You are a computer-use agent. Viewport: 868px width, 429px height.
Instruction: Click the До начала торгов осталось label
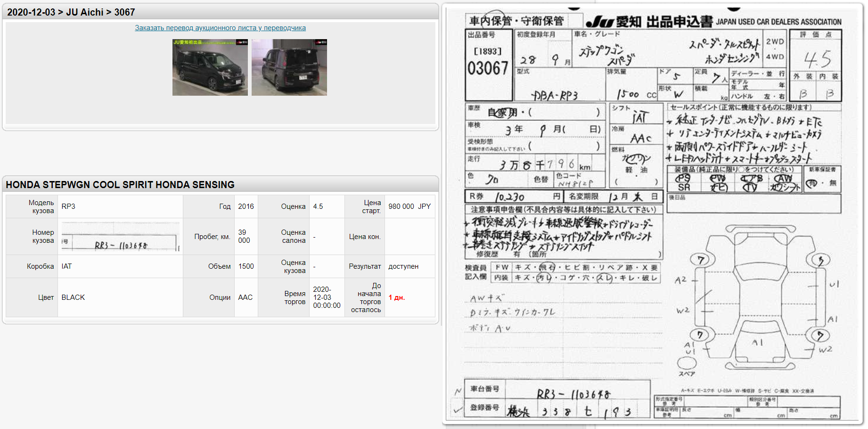(366, 297)
